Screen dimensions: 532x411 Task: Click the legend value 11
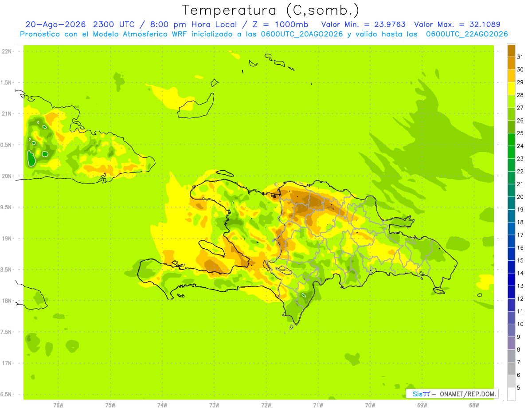(x=520, y=311)
